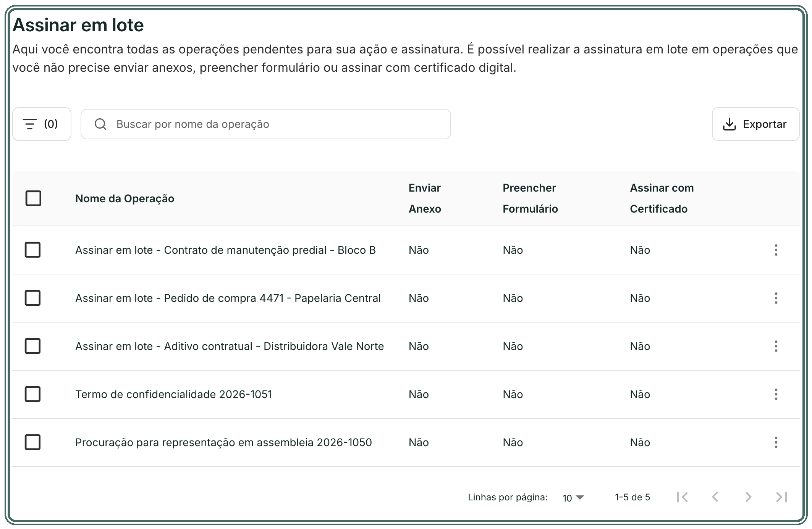The image size is (812, 529).
Task: Click the Linhas por página label
Action: 508,497
